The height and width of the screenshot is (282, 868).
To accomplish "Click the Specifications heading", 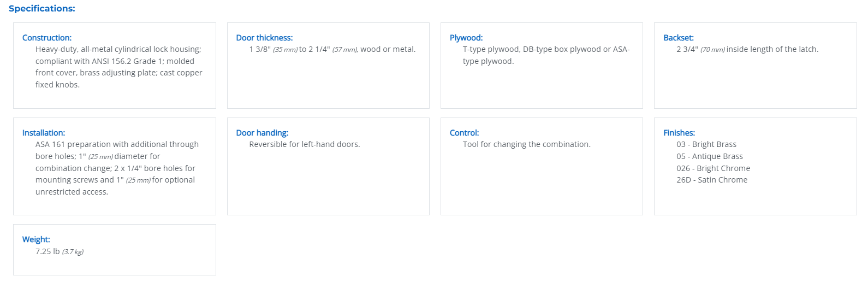I will 42,9.
